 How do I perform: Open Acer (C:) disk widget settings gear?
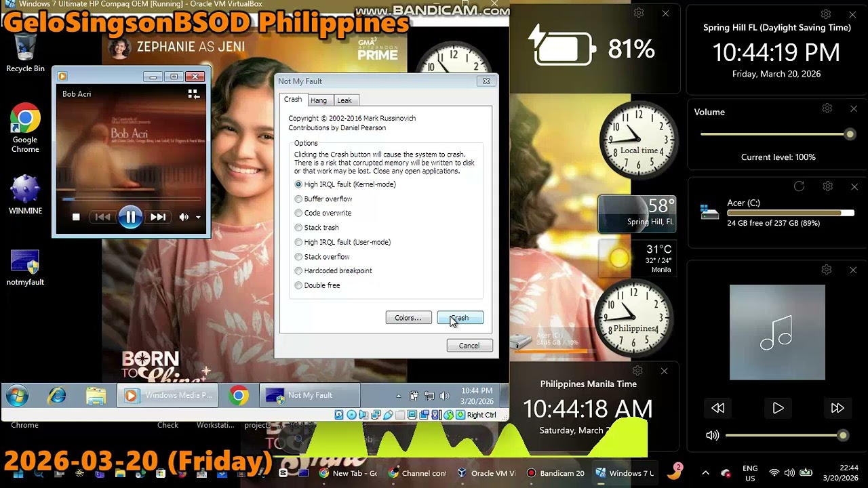coord(827,186)
